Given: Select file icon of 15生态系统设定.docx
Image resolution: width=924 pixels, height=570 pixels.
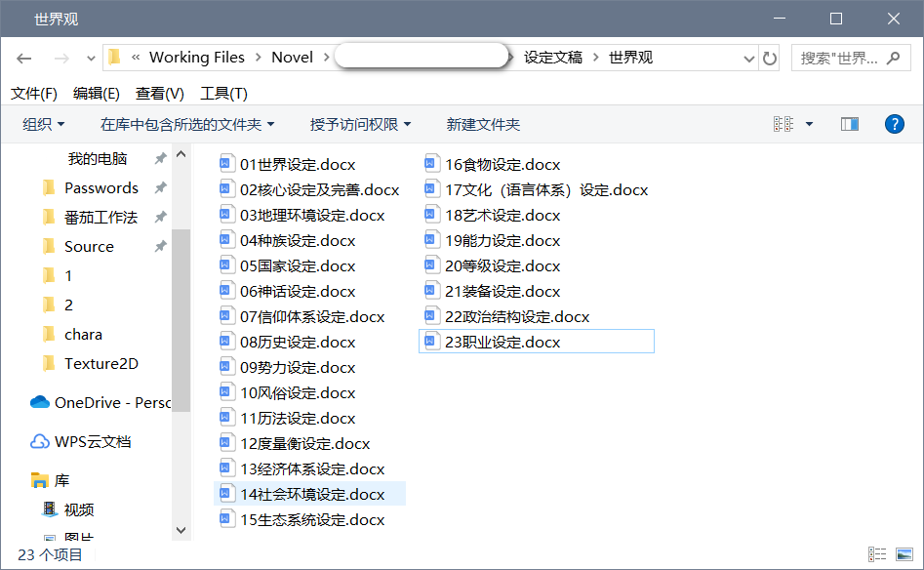Looking at the screenshot, I should click(225, 518).
